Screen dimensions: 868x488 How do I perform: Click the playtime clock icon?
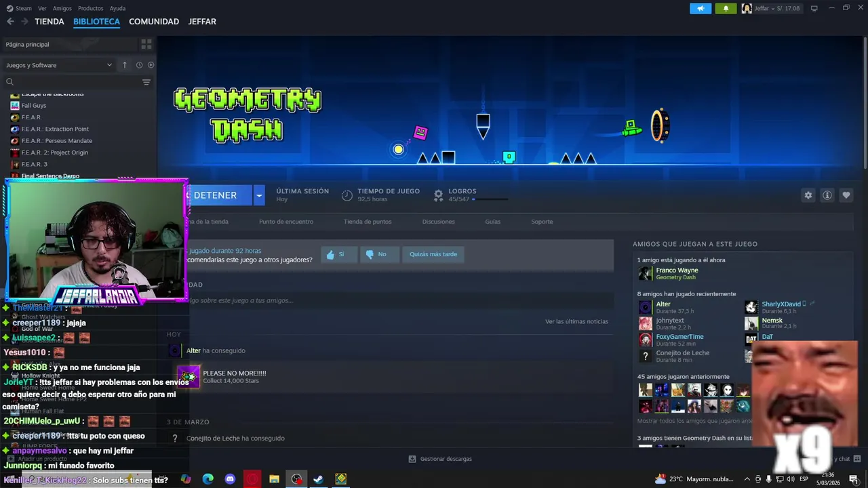point(347,195)
